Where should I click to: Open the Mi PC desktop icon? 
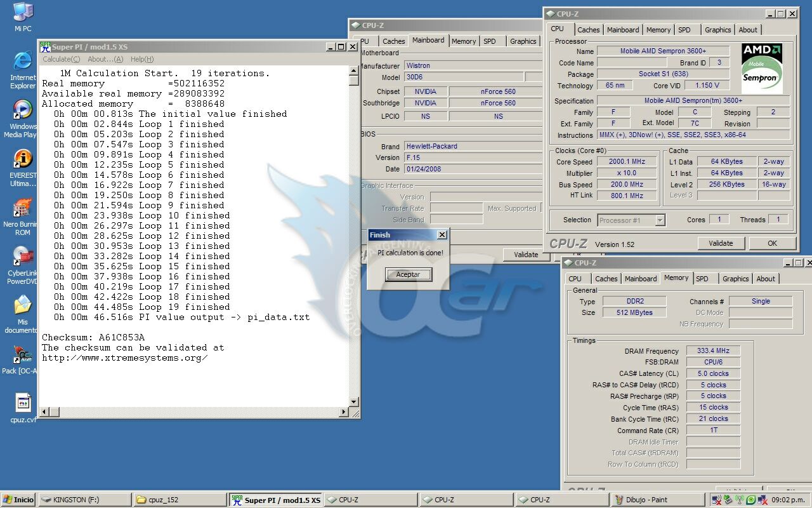pyautogui.click(x=23, y=18)
